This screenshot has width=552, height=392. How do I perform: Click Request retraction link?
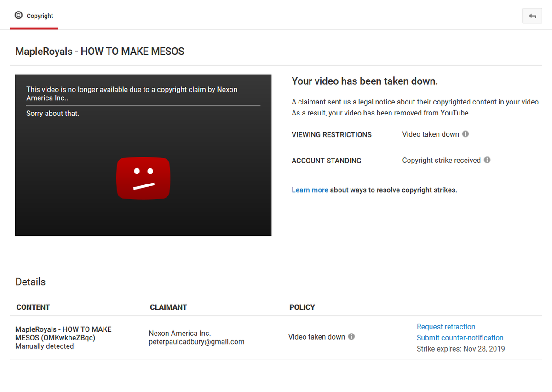click(446, 327)
